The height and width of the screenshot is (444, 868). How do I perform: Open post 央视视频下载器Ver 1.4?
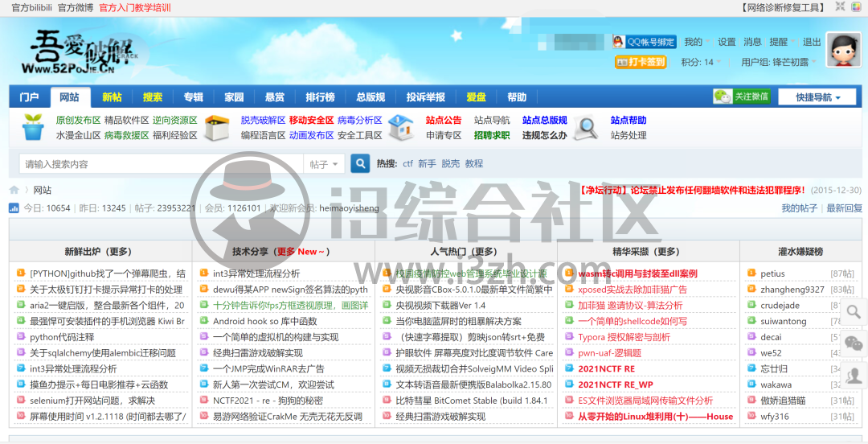coord(440,306)
